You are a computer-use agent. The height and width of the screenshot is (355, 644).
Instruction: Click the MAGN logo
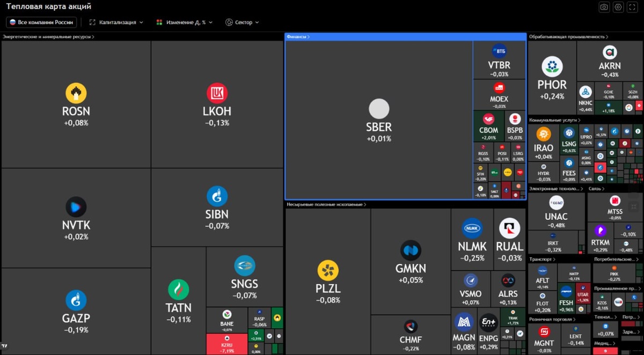(x=464, y=322)
